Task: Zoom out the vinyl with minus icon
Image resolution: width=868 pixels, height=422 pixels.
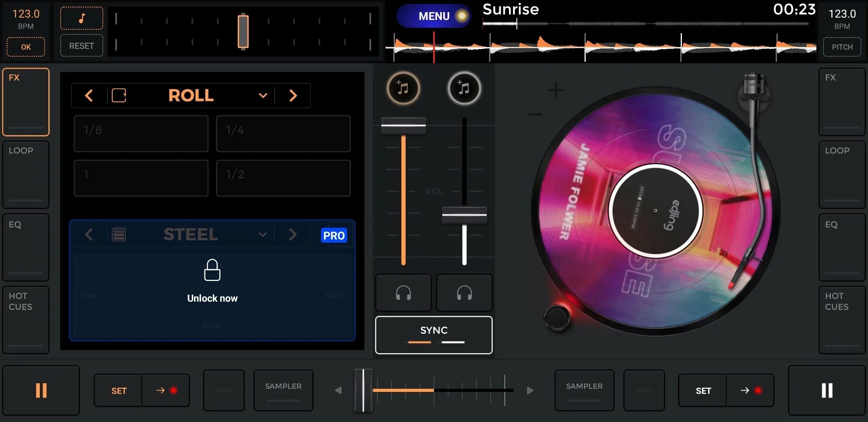Action: click(534, 114)
